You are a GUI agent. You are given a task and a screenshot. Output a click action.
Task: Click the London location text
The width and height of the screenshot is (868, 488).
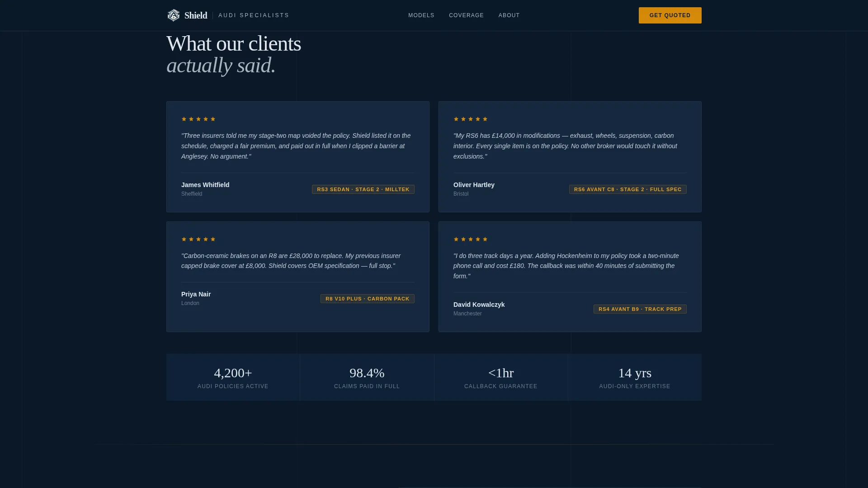[190, 303]
